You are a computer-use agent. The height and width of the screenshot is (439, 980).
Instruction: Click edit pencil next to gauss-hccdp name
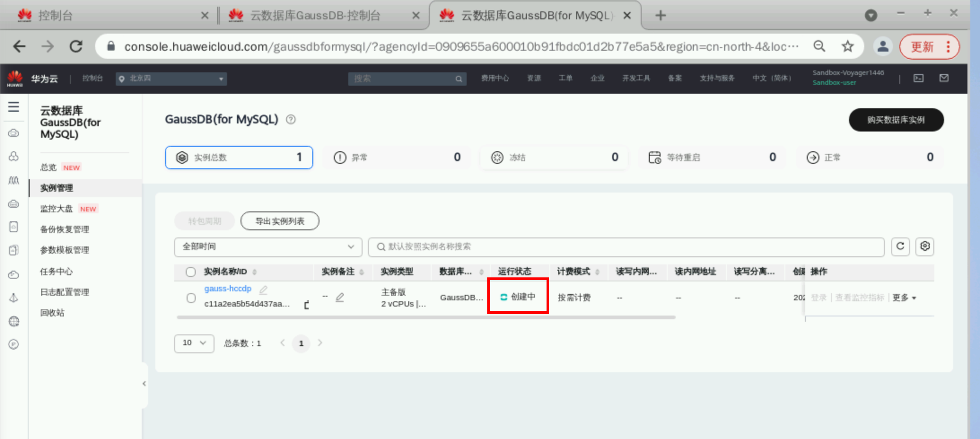pyautogui.click(x=263, y=290)
